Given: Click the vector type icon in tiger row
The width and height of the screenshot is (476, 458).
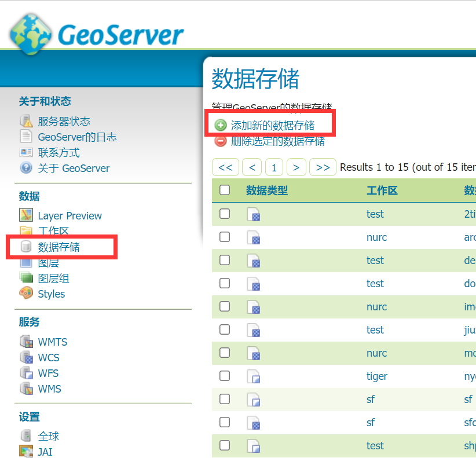Looking at the screenshot, I should pyautogui.click(x=254, y=376).
